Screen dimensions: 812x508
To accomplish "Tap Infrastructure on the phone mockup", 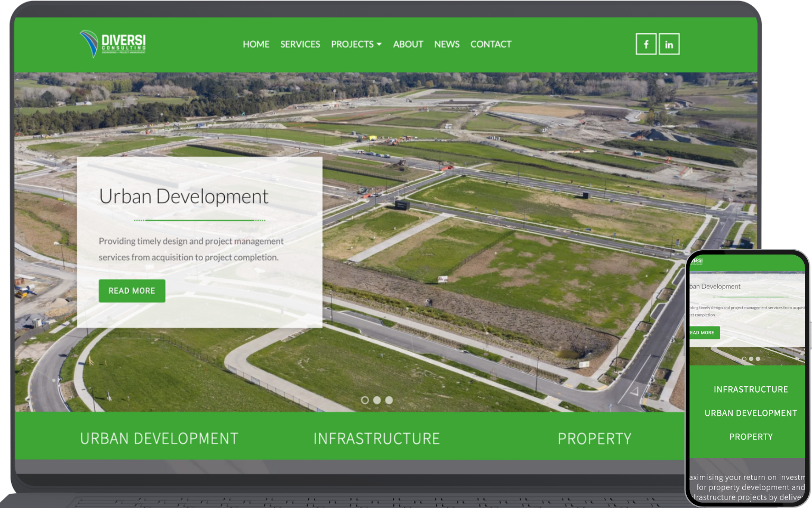I will point(751,389).
